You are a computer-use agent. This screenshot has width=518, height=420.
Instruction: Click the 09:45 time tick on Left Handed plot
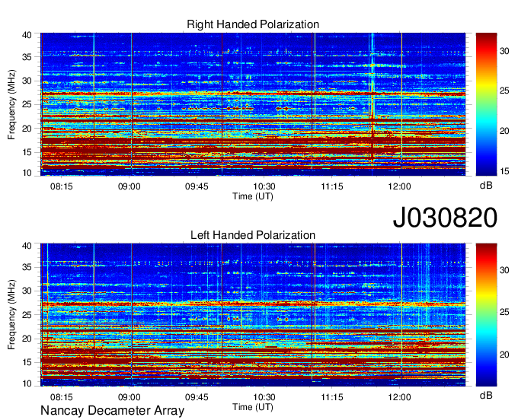197,396
